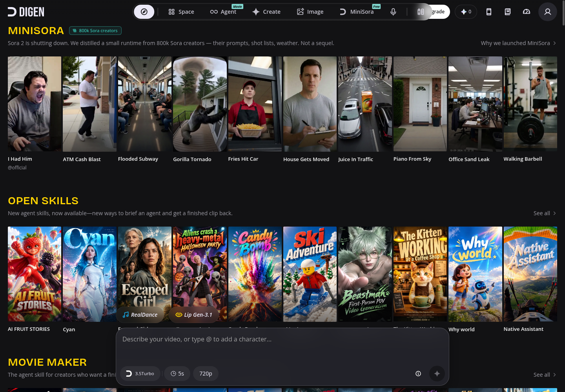The width and height of the screenshot is (565, 392).
Task: Open the Create tab
Action: coord(266,12)
